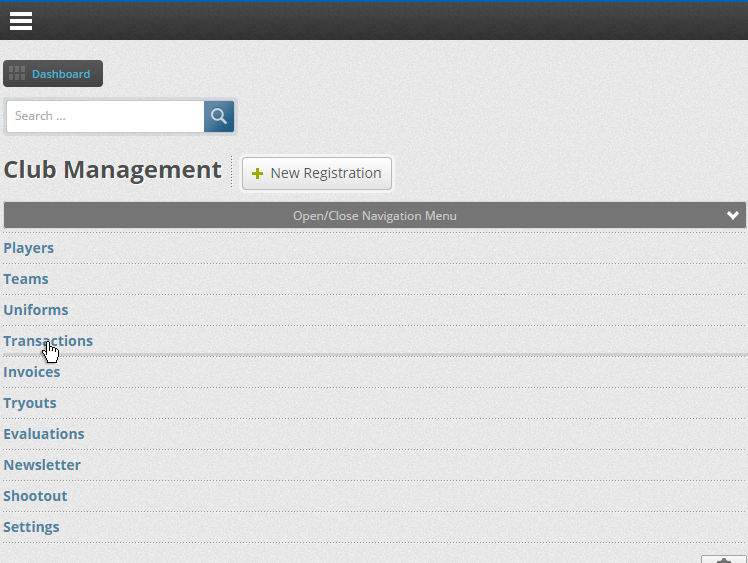
Task: Focus the Search text field
Action: 105,116
